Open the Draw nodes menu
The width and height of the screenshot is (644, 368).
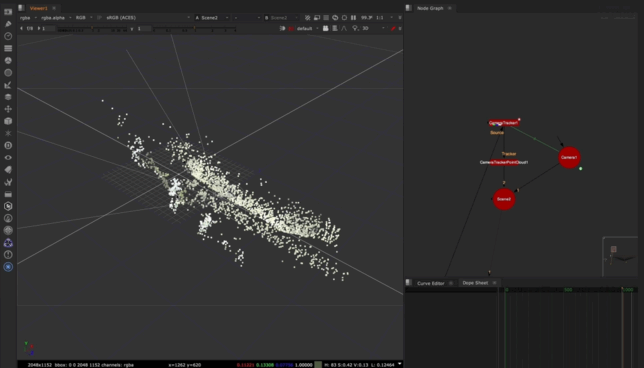pyautogui.click(x=8, y=24)
